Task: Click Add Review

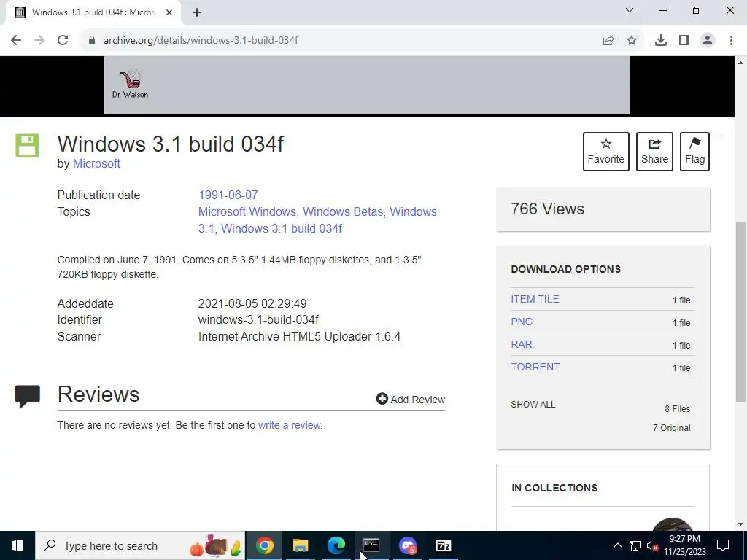Action: pos(411,399)
